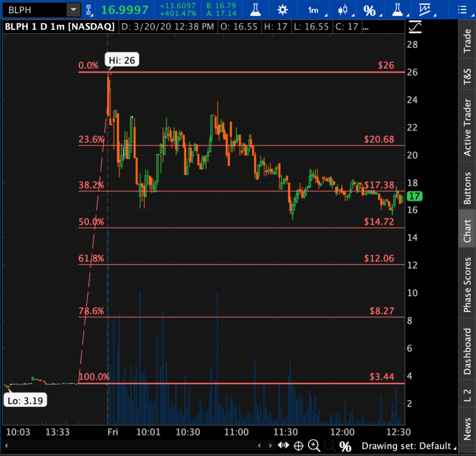Viewport: 476px width, 456px height.
Task: Open the flask studies icon beside bid/ask
Action: point(255,10)
